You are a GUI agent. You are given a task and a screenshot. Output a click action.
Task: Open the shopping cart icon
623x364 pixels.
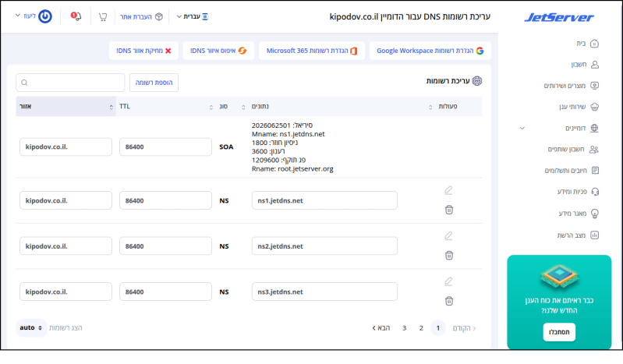tap(103, 16)
